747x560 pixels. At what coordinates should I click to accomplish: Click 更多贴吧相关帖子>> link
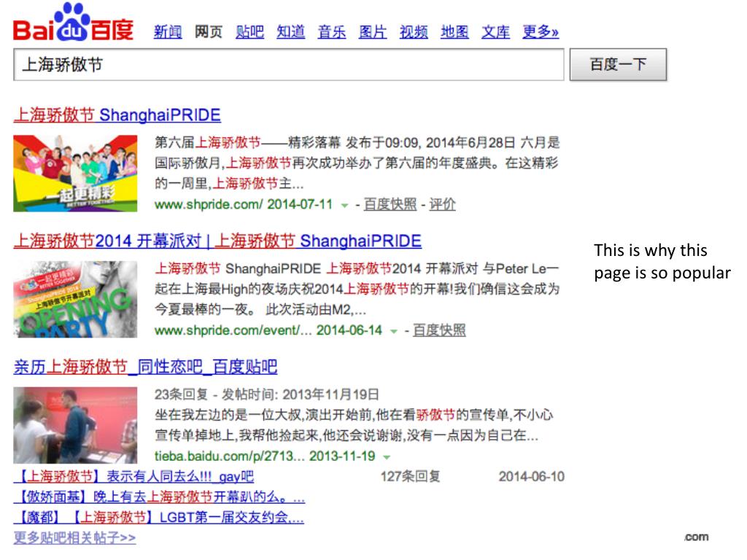pyautogui.click(x=75, y=537)
